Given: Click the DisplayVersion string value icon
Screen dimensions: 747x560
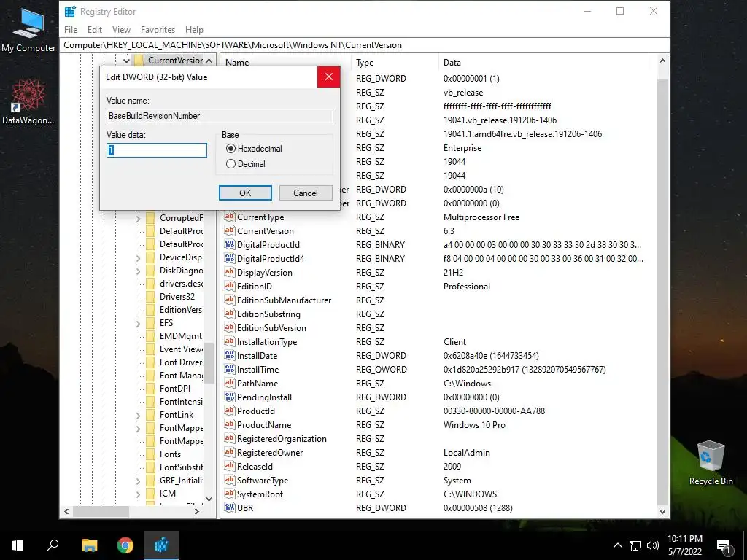Looking at the screenshot, I should click(x=230, y=272).
